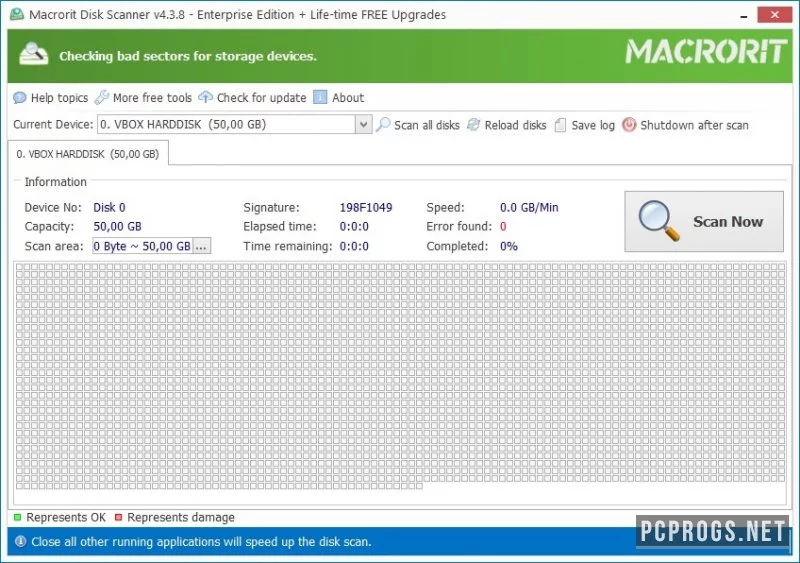
Task: Click Save log label
Action: pos(593,125)
